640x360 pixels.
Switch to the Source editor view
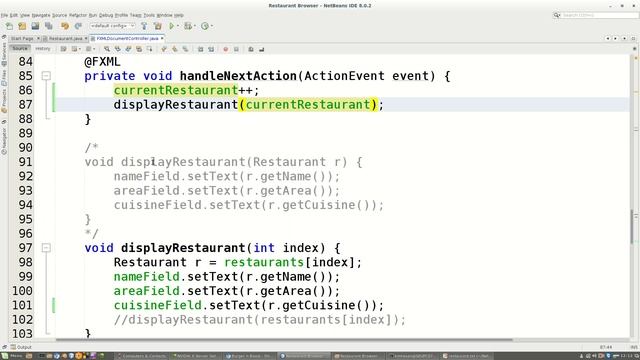click(x=20, y=49)
